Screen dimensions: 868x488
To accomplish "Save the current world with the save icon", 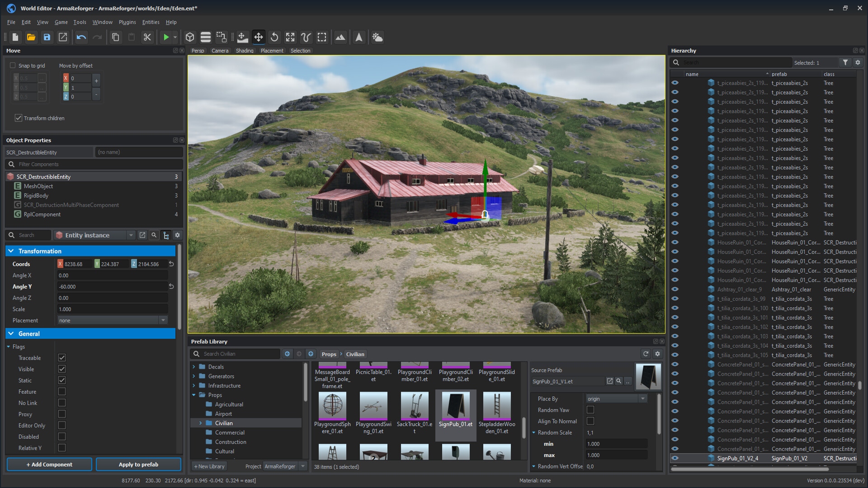I will 47,37.
